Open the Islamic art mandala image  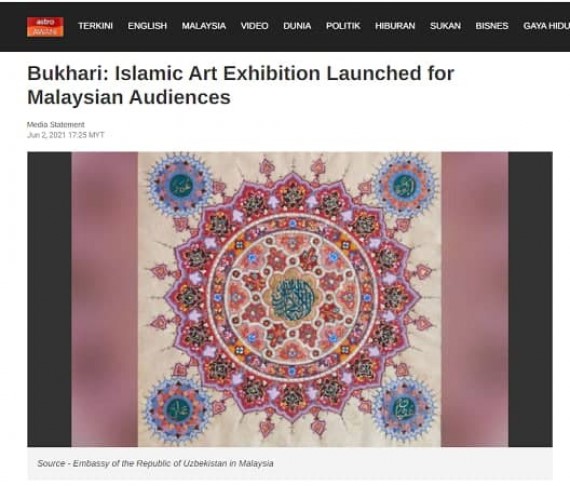point(290,299)
